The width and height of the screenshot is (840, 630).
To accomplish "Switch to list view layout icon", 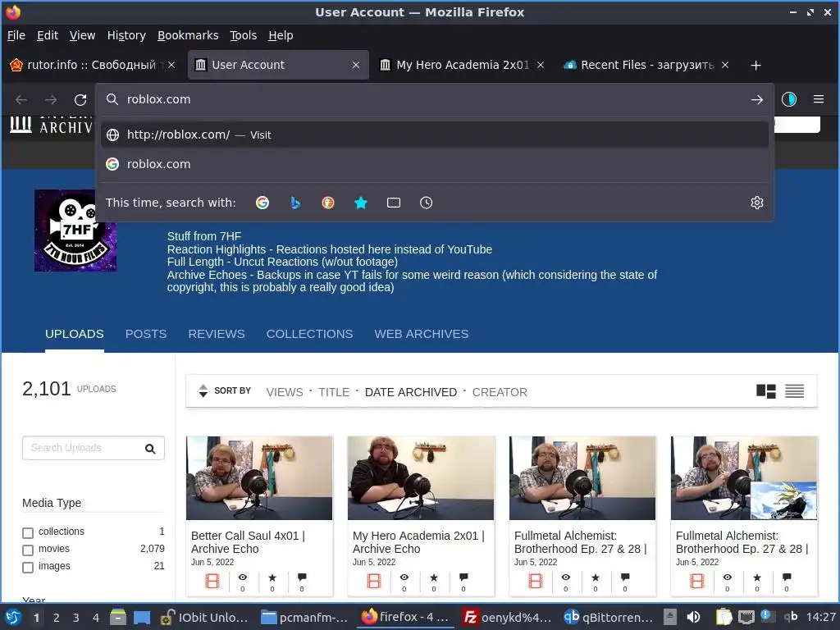I will pyautogui.click(x=794, y=391).
